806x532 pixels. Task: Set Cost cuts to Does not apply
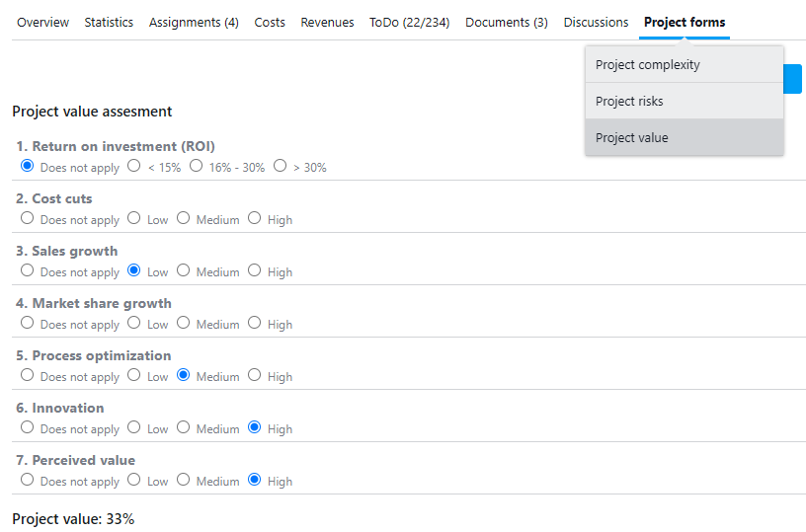coord(28,218)
